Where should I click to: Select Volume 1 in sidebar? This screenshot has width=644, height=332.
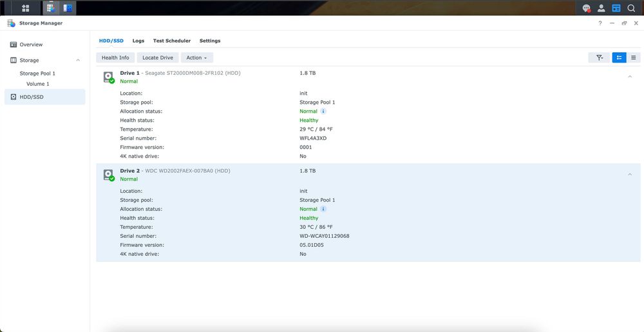tap(38, 84)
